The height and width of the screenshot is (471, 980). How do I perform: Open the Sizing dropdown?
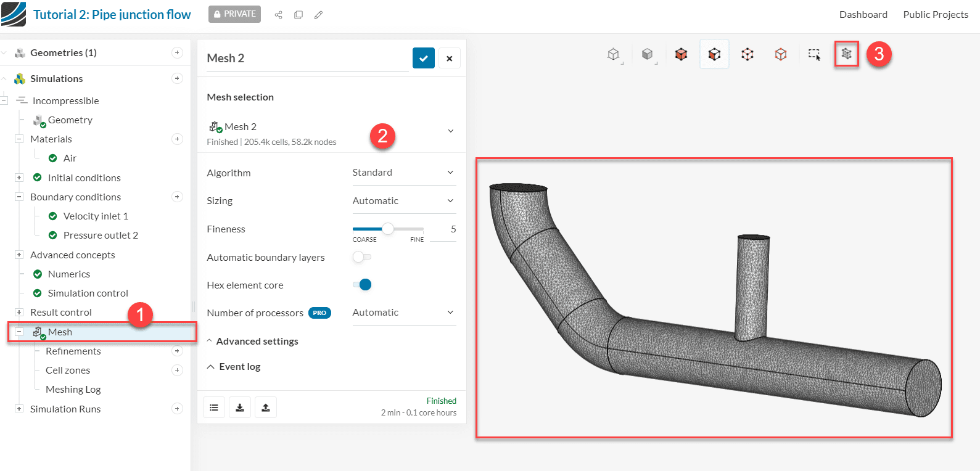pyautogui.click(x=403, y=201)
